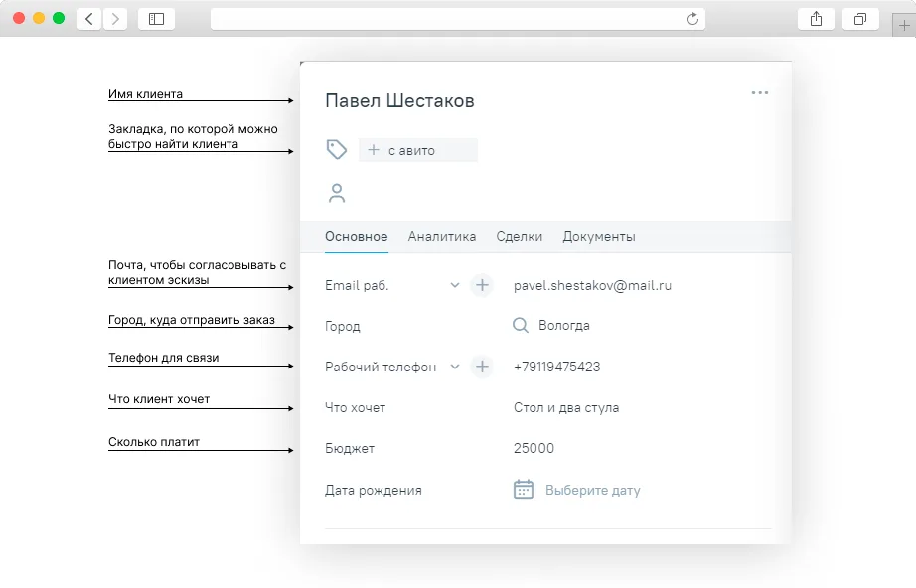Click Выберите дату date picker
The image size is (916, 588).
click(592, 490)
